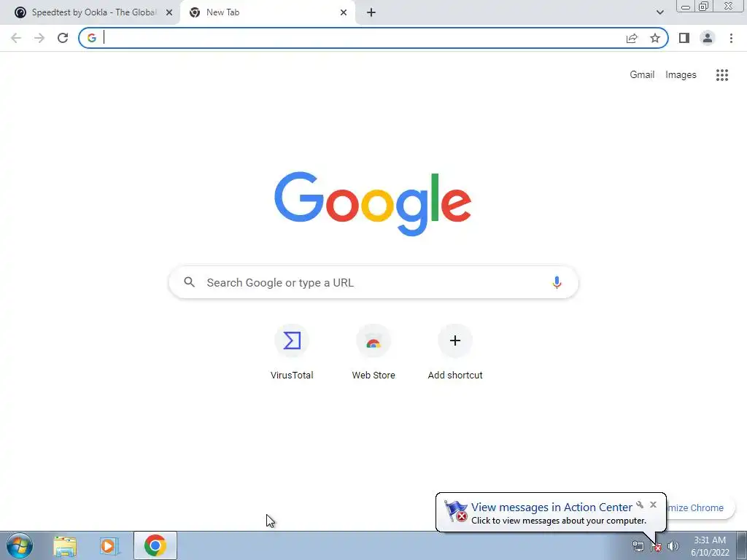The image size is (747, 560).
Task: Launch Windows Explorer from the taskbar
Action: pyautogui.click(x=65, y=545)
